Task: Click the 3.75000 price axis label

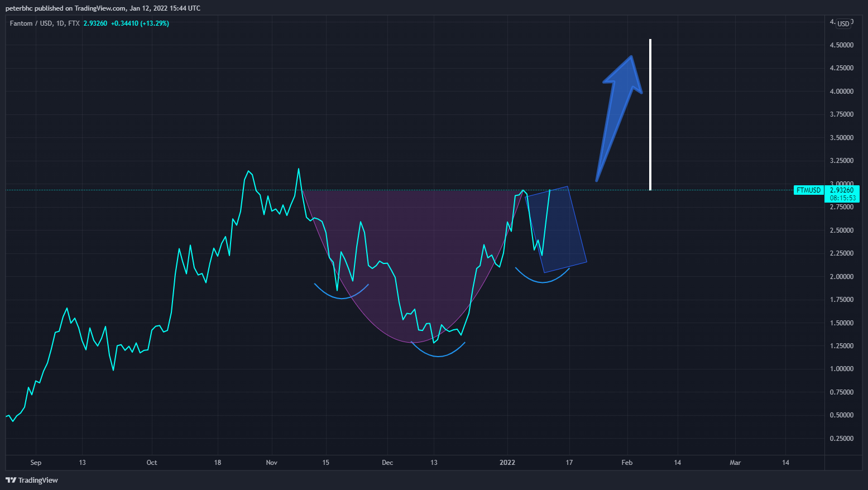Action: (842, 114)
